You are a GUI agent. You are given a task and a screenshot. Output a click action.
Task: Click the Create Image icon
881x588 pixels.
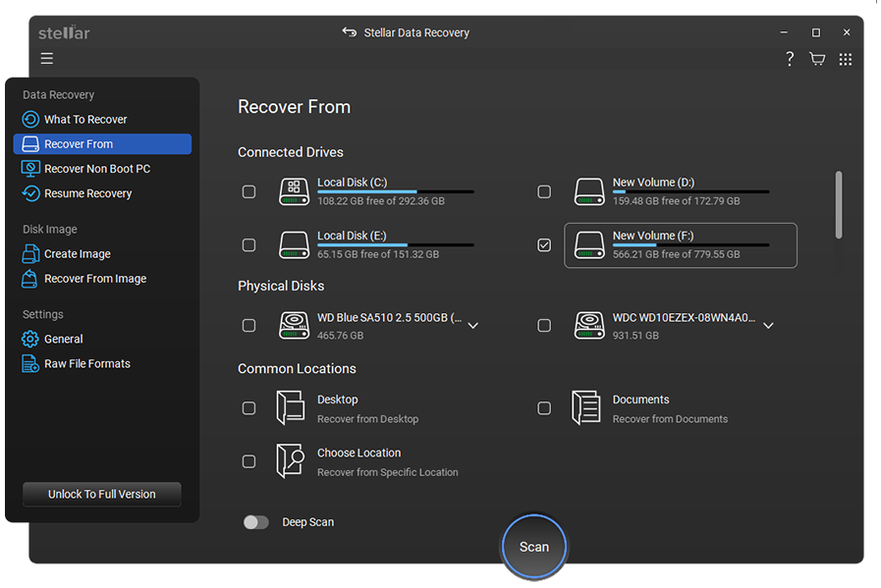tap(30, 254)
